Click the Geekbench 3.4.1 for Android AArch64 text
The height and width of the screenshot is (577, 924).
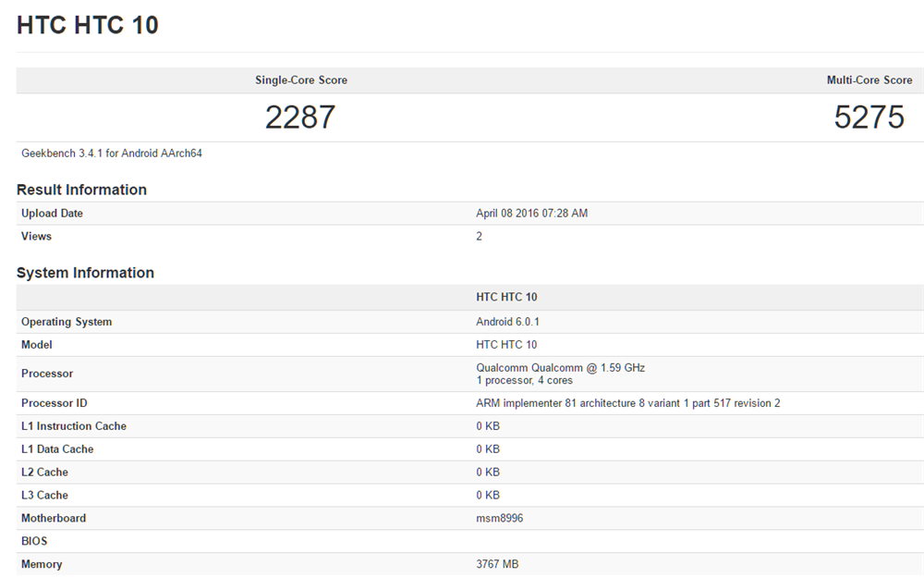pos(112,153)
